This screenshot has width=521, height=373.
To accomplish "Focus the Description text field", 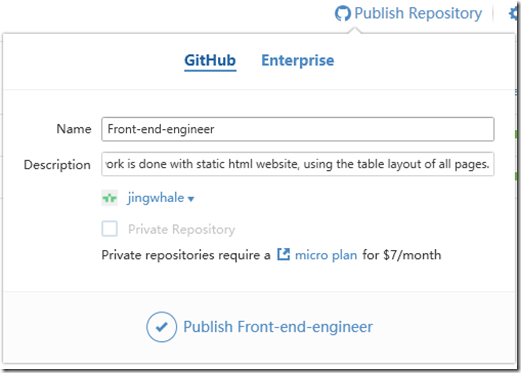I will tap(298, 164).
